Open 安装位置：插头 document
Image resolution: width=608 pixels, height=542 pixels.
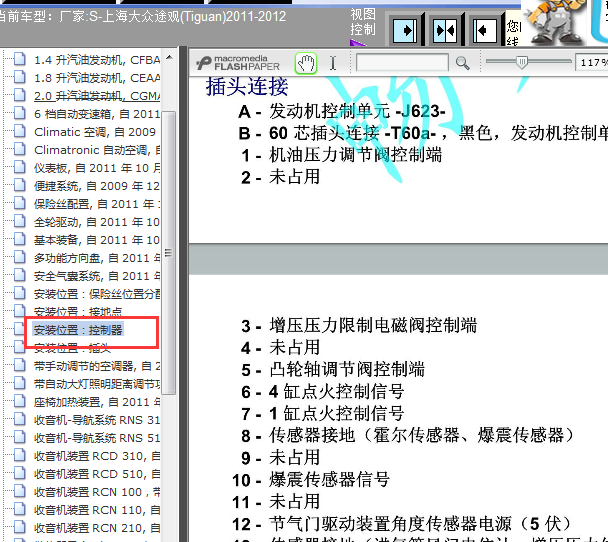(72, 348)
